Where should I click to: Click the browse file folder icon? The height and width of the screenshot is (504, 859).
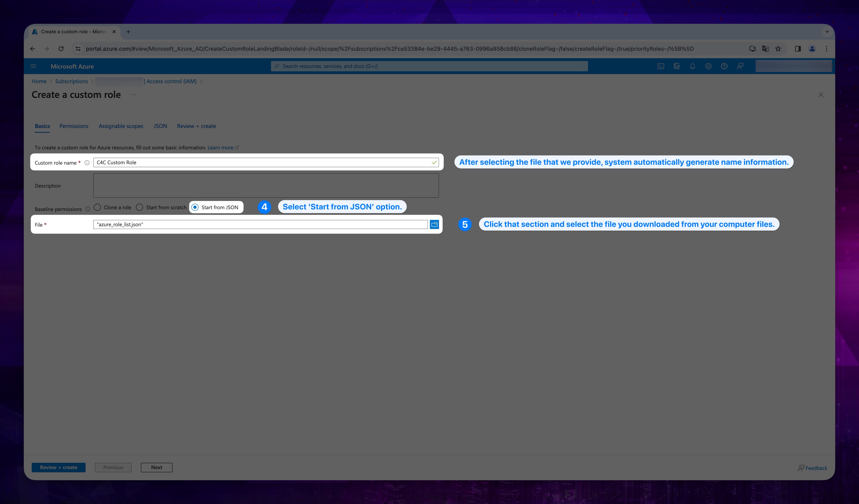434,224
